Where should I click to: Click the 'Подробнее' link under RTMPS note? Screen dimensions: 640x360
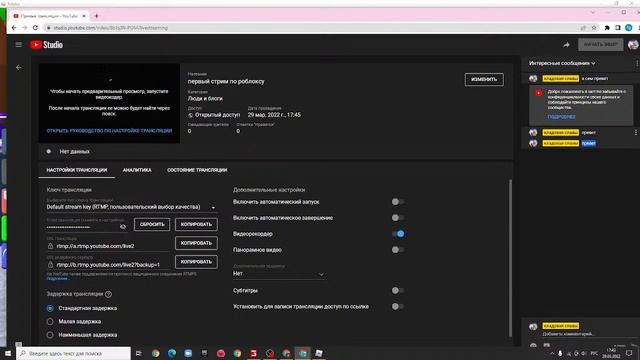coord(57,278)
